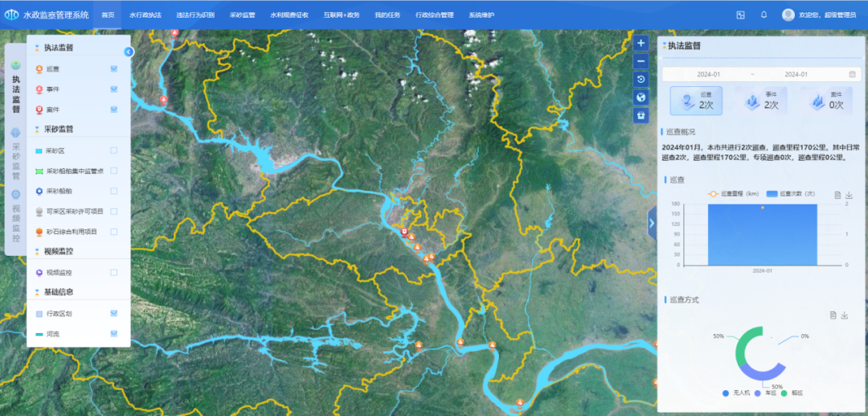868x416 pixels.
Task: Open the calendar date range picker
Action: (x=852, y=74)
